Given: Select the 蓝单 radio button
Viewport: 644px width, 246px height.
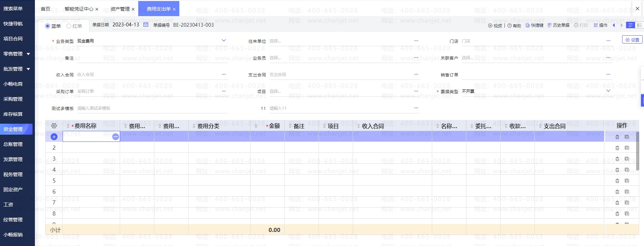Looking at the screenshot, I should pyautogui.click(x=48, y=26).
